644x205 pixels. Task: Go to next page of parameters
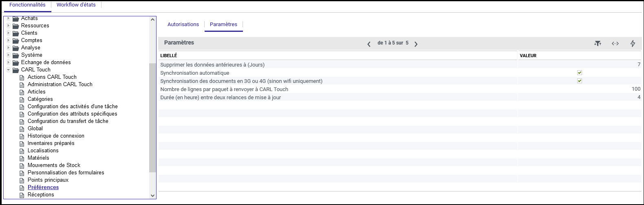click(416, 44)
